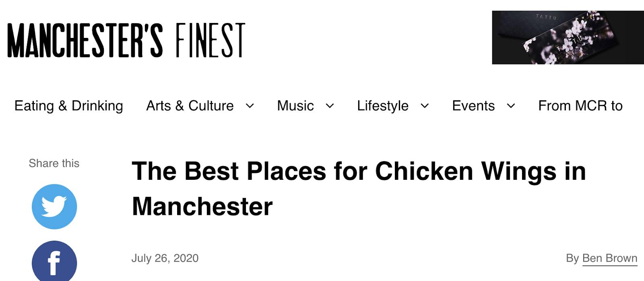Go to the Arts & Culture menu label
This screenshot has width=644, height=281.
click(190, 106)
